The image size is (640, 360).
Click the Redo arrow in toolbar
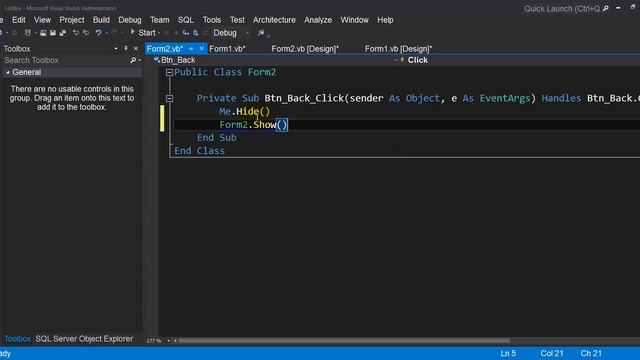[114, 33]
